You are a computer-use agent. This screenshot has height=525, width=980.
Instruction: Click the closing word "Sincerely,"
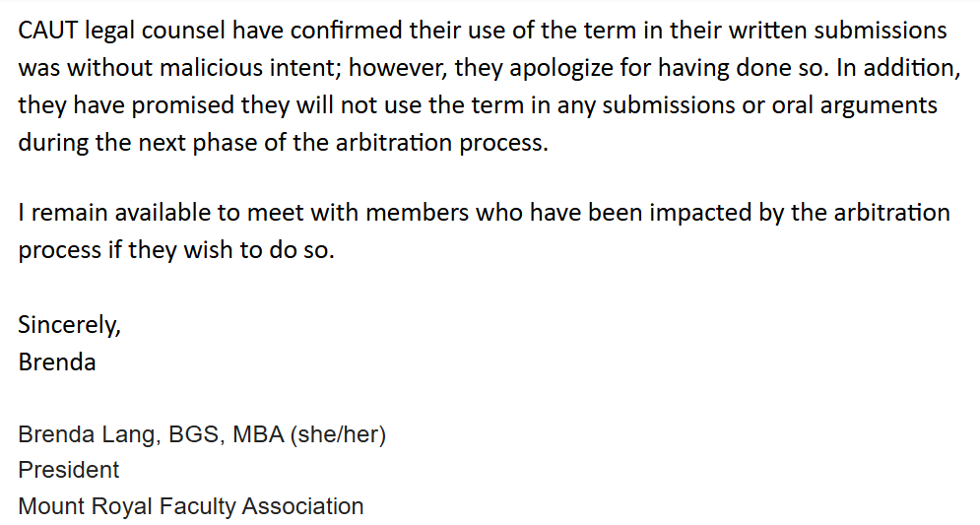(69, 324)
